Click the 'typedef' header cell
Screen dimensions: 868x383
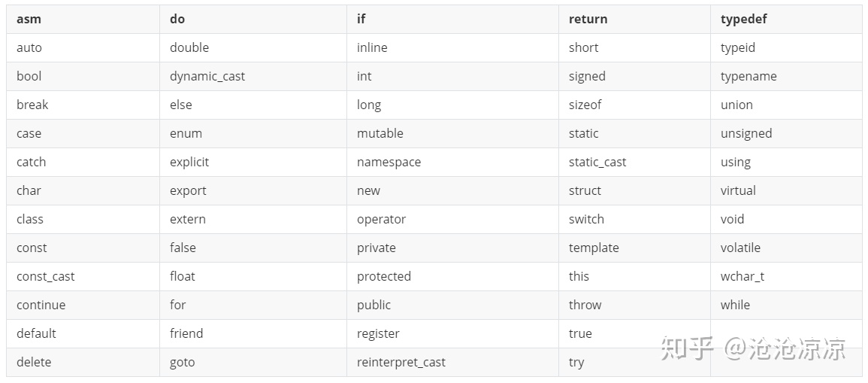743,19
